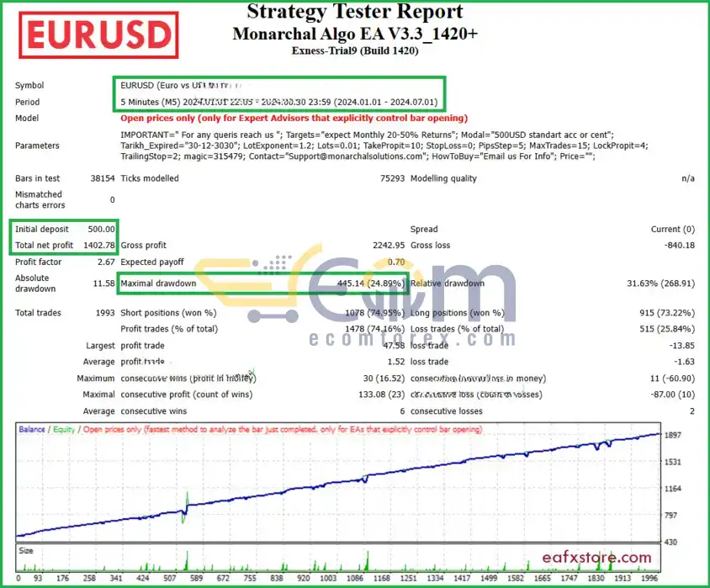Click chart y-axis label '1897'
The image size is (710, 588).
(672, 435)
